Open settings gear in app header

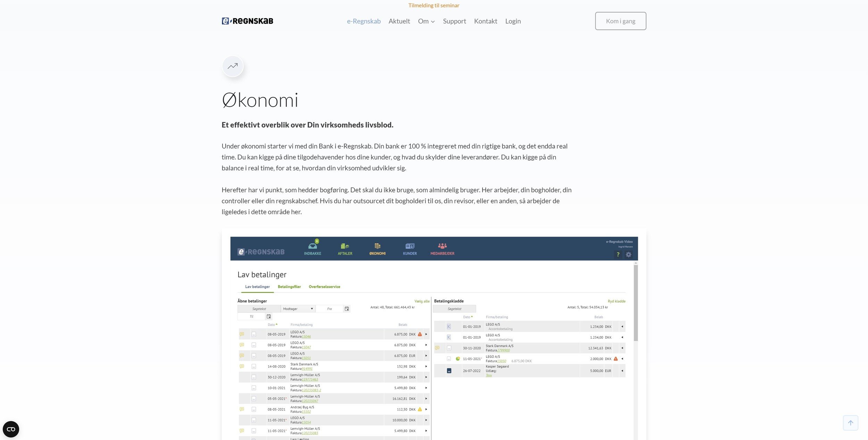628,255
